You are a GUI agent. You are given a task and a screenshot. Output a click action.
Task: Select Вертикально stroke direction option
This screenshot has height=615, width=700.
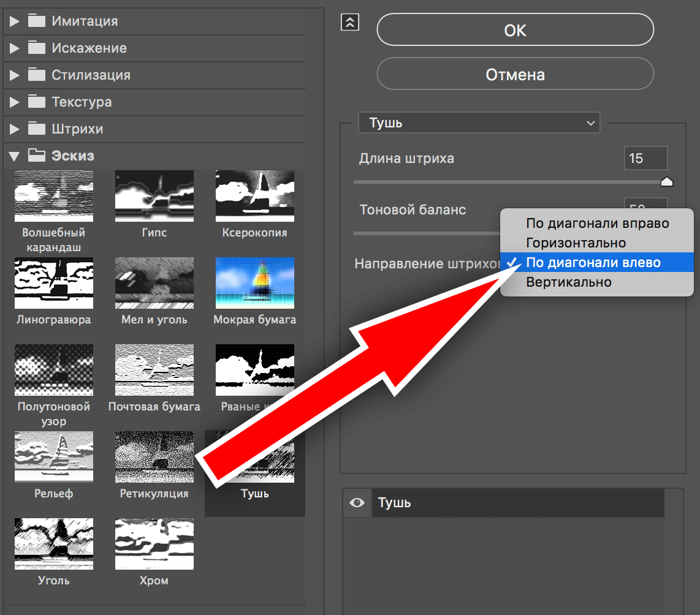pyautogui.click(x=568, y=282)
